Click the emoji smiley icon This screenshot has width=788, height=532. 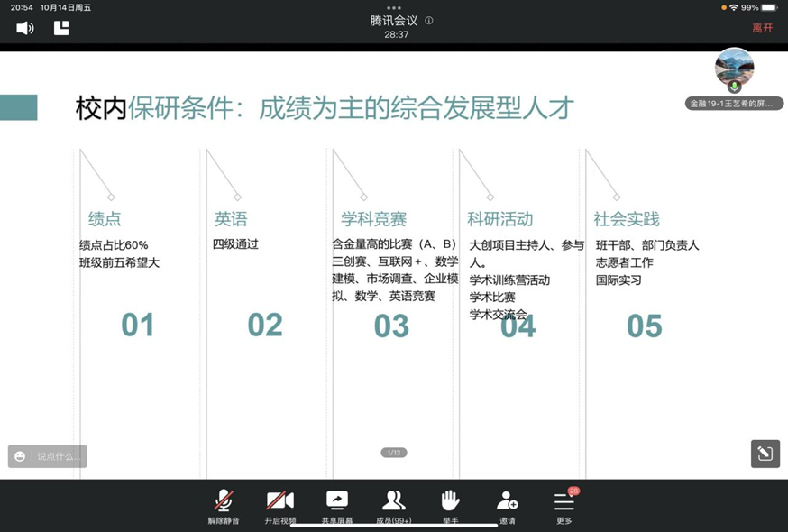click(x=20, y=456)
